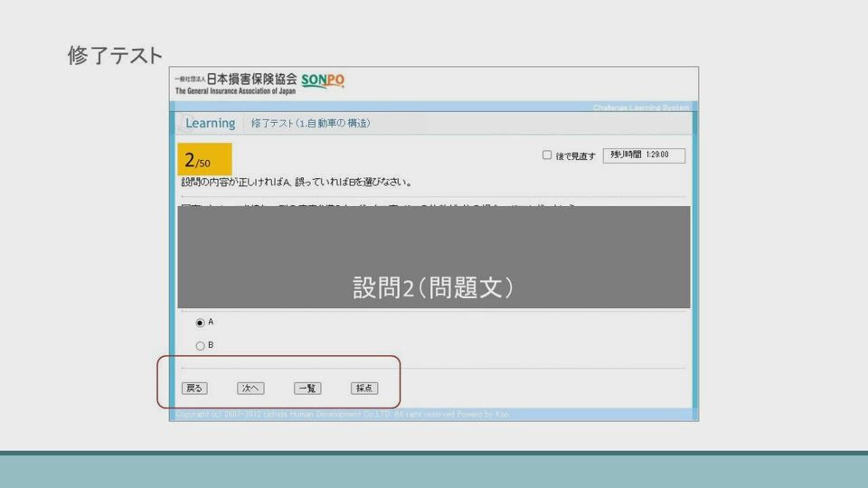Enable the 後で見直す checkbox
The image size is (868, 488).
[x=547, y=155]
